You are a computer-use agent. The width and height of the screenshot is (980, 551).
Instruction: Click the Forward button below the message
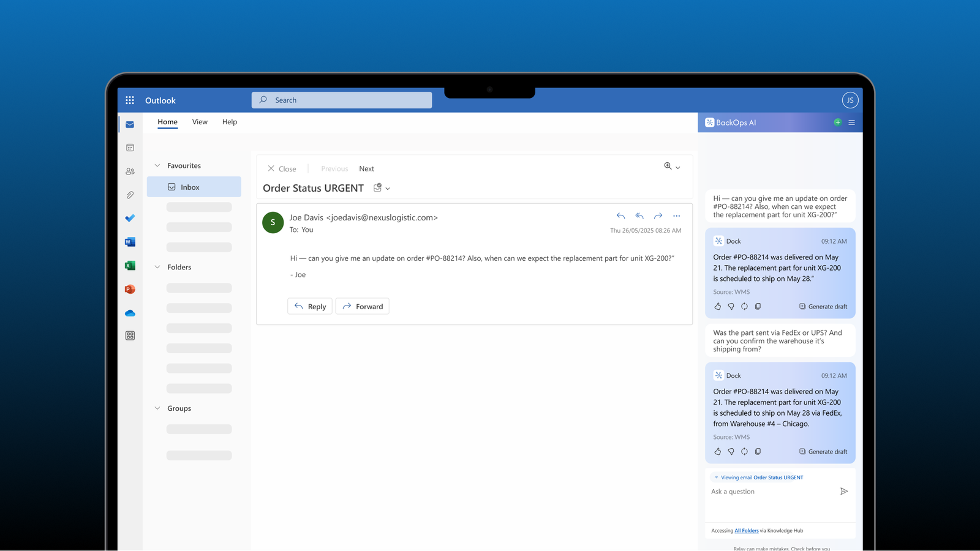point(363,306)
